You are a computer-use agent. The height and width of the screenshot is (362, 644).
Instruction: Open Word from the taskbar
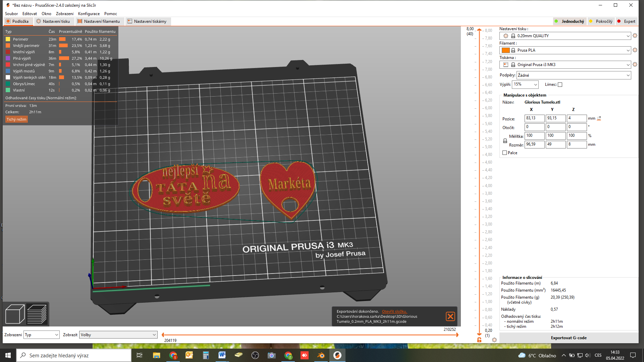pos(222,355)
